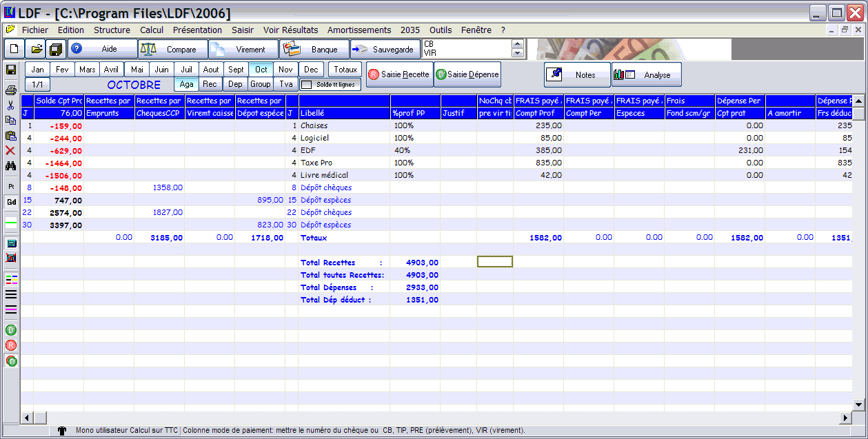Click the new blank file icon

(x=14, y=49)
